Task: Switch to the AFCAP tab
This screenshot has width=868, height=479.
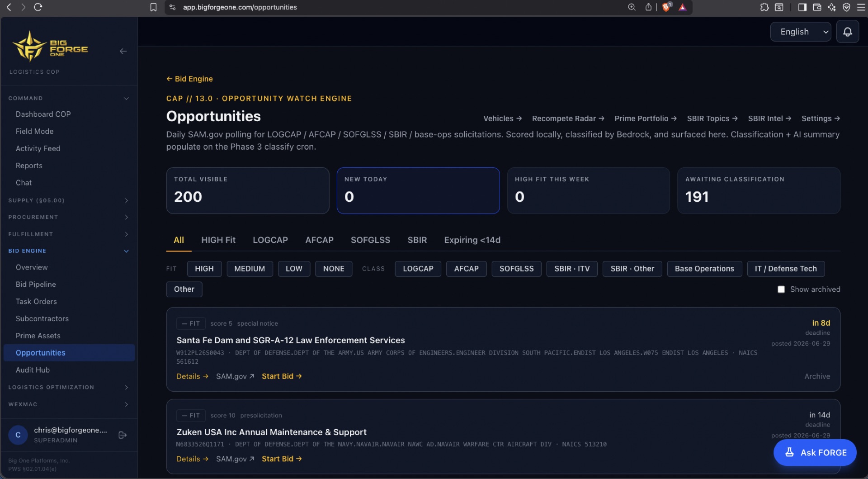Action: (x=319, y=240)
